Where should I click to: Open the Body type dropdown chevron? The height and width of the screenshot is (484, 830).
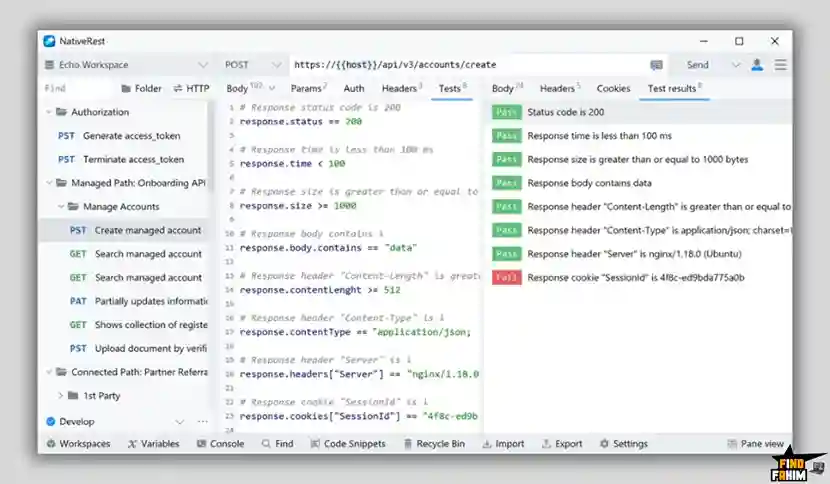(272, 88)
